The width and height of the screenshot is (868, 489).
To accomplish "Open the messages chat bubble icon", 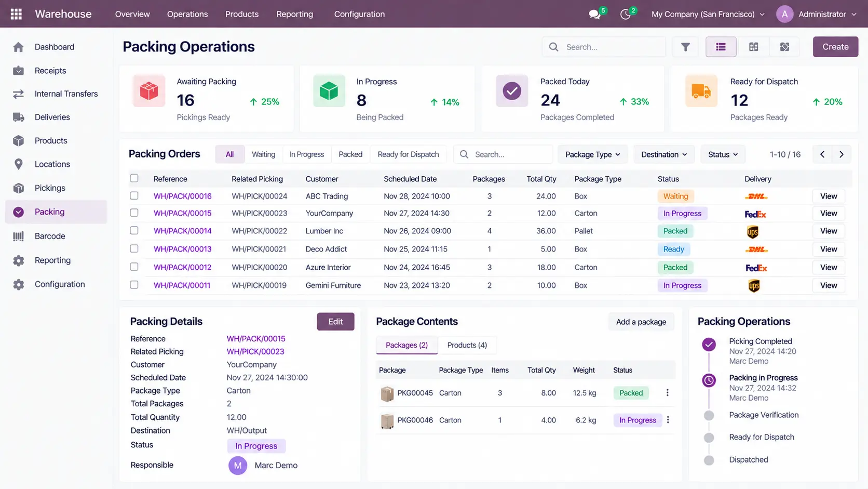I will tap(594, 15).
